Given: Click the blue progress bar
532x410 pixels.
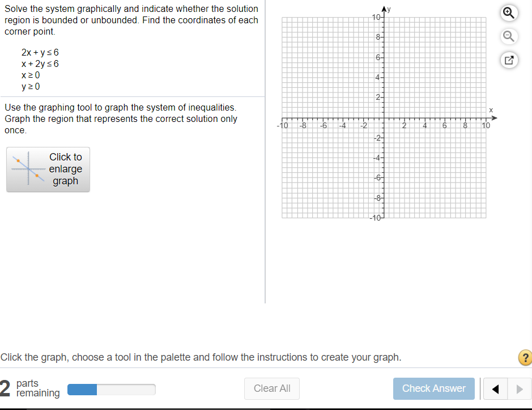Looking at the screenshot, I should (x=82, y=390).
